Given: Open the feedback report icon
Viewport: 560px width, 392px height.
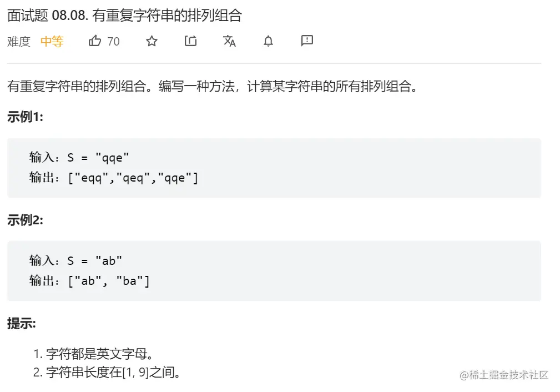Looking at the screenshot, I should click(307, 41).
